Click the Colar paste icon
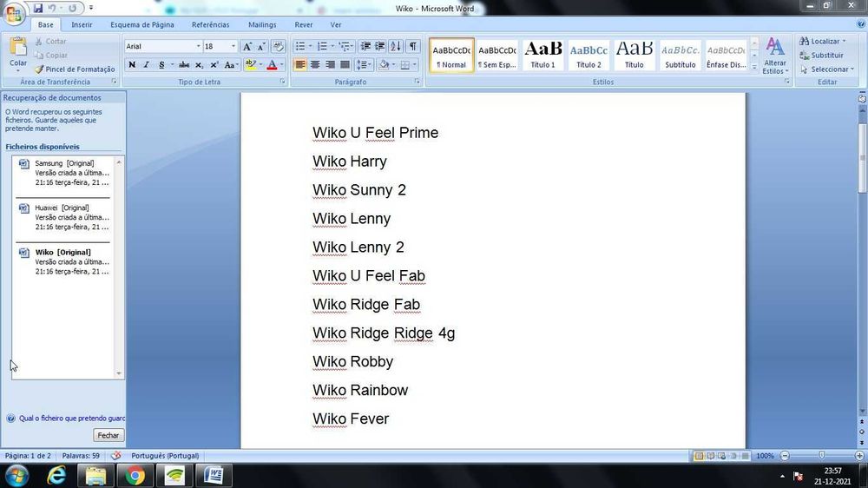868x488 pixels. [17, 48]
